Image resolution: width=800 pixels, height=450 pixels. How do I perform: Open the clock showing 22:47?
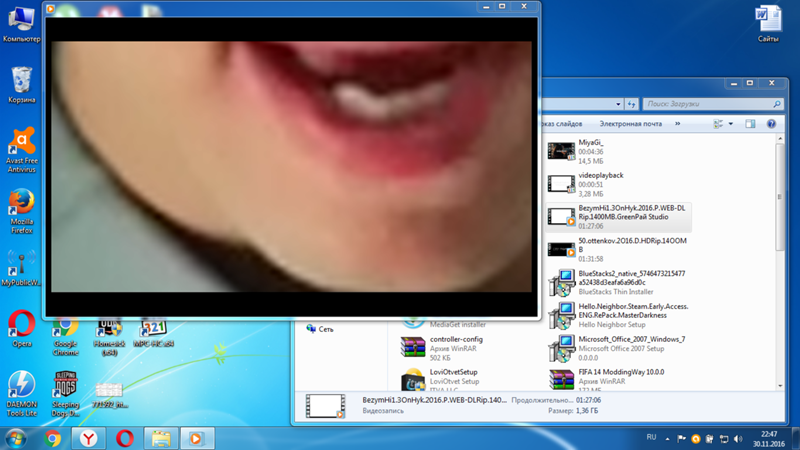tap(768, 439)
